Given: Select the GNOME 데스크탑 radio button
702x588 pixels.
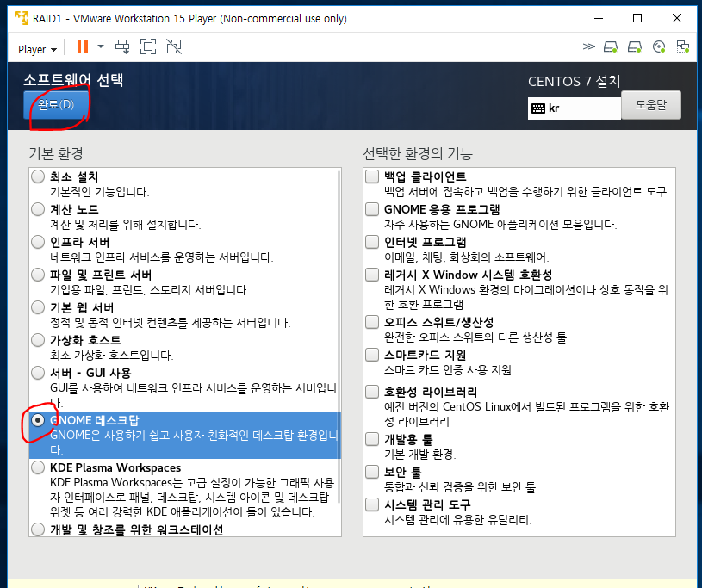Looking at the screenshot, I should click(38, 420).
